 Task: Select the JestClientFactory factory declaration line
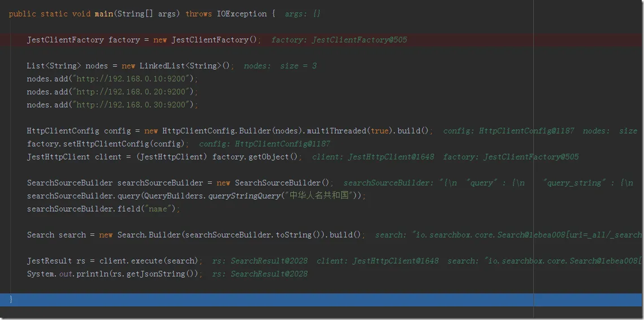tap(143, 40)
